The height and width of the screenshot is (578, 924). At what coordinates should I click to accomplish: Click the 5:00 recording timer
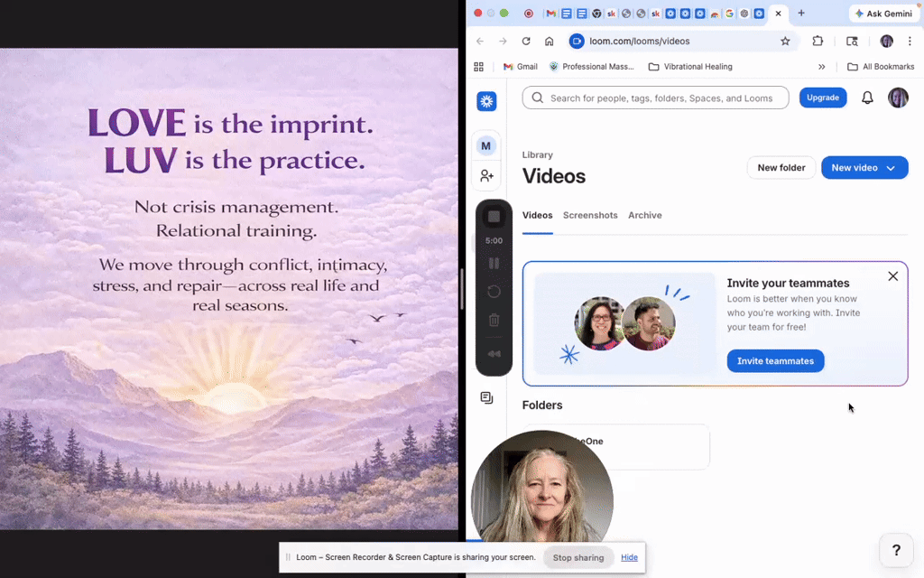[494, 240]
